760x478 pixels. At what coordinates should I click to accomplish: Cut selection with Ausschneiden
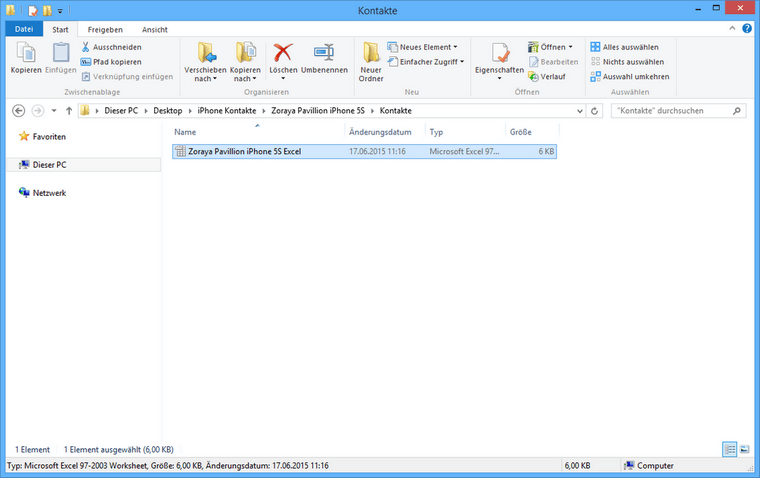[111, 47]
